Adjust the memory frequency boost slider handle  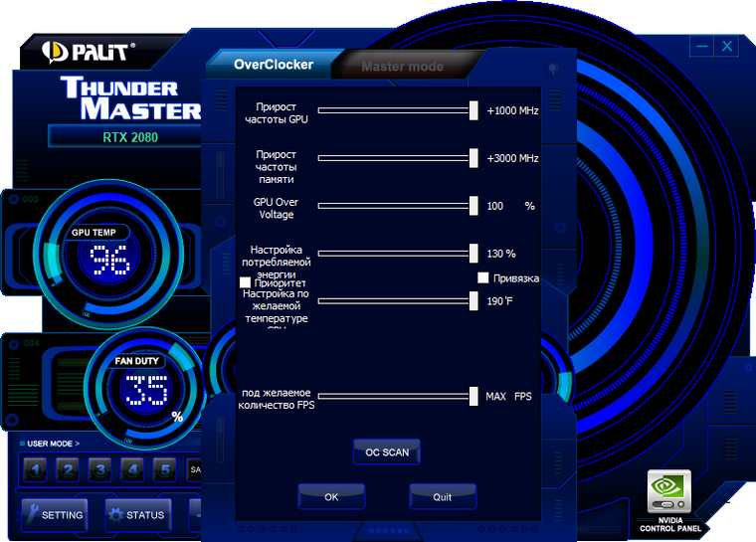pos(473,158)
